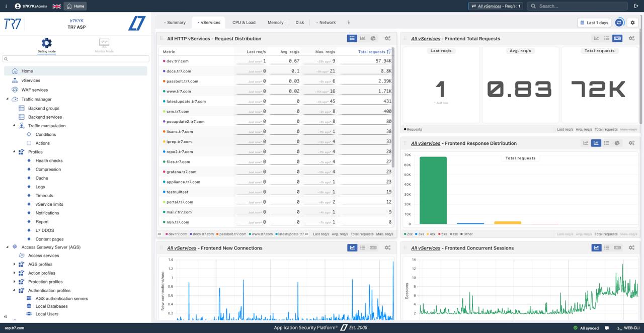This screenshot has height=333, width=644.
Task: Click in the sidebar search field
Action: click(75, 59)
